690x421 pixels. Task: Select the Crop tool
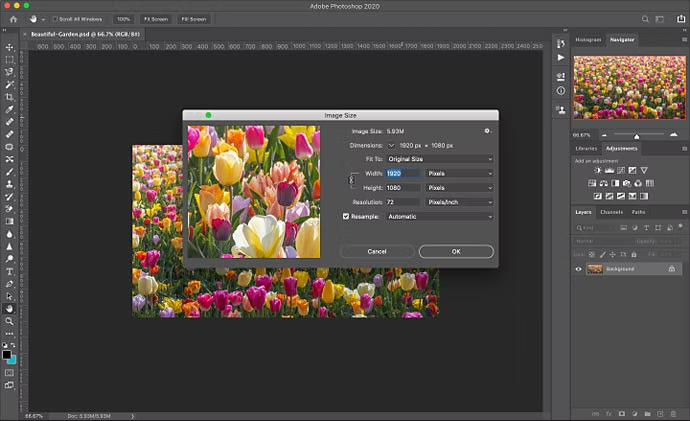9,97
